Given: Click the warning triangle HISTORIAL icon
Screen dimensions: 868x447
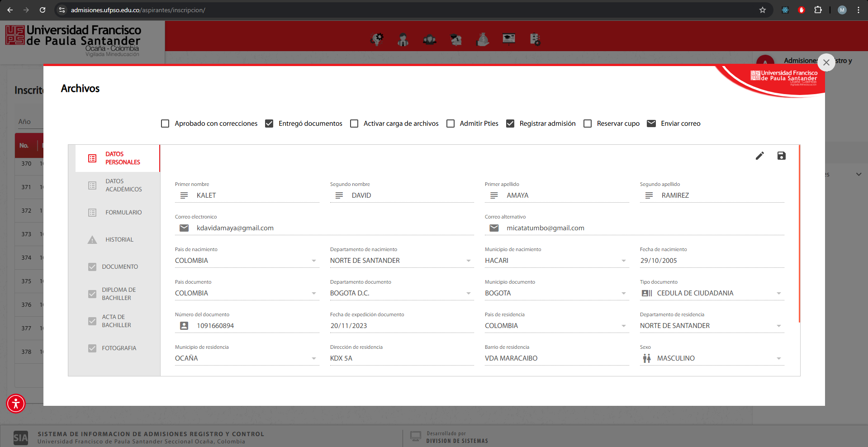Looking at the screenshot, I should [92, 240].
